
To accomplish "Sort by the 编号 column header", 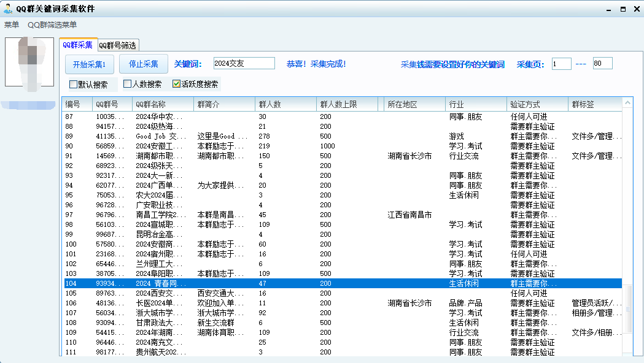I will tap(77, 104).
